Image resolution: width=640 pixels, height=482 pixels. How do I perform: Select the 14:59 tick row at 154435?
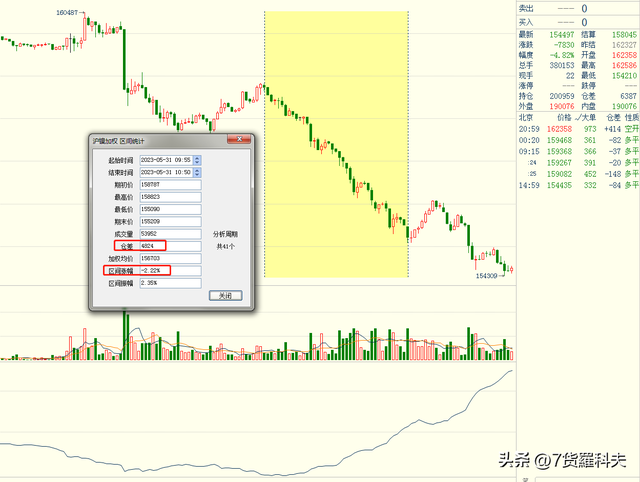[x=578, y=185]
